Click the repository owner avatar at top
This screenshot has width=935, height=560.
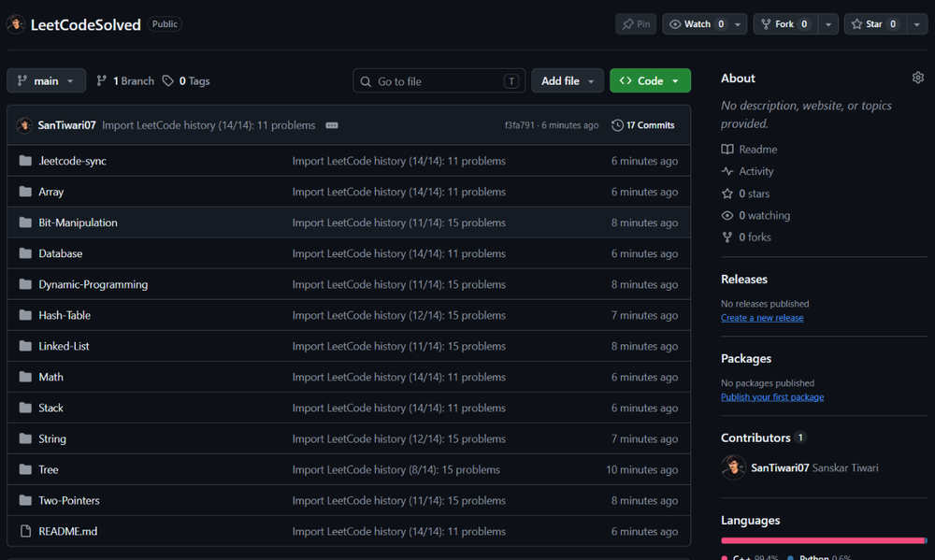(16, 24)
